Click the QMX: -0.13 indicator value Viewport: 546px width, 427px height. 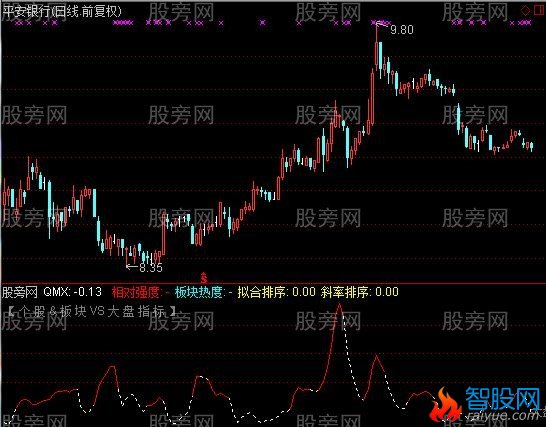[72, 292]
